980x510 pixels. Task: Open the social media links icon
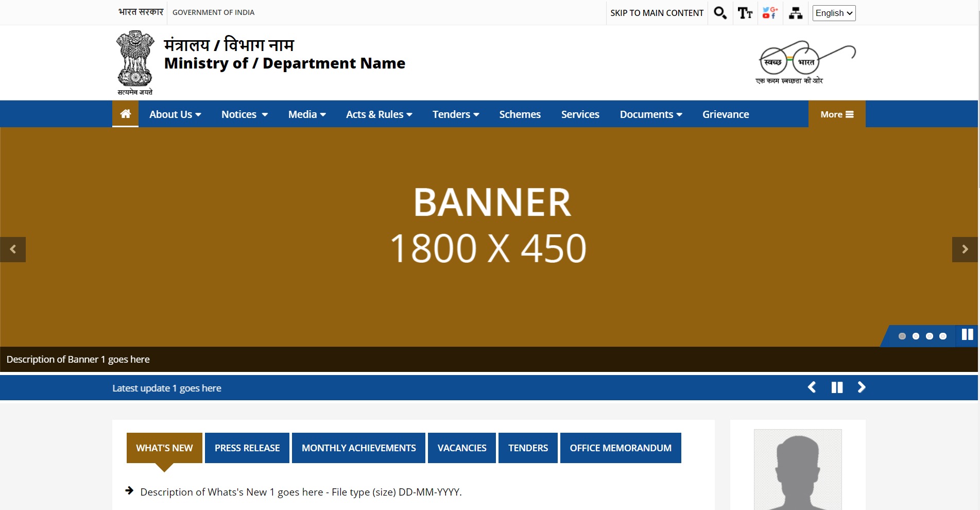click(770, 13)
